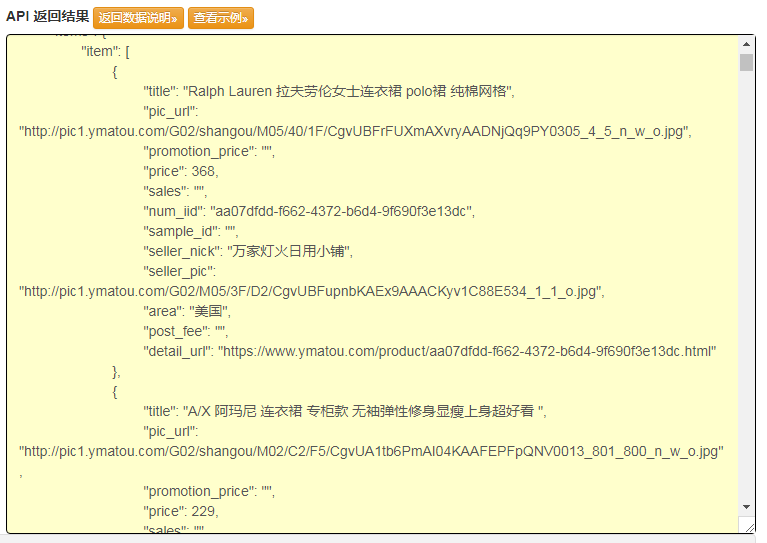Click the Ralph Lauren title line
The image size is (767, 543).
pyautogui.click(x=329, y=91)
